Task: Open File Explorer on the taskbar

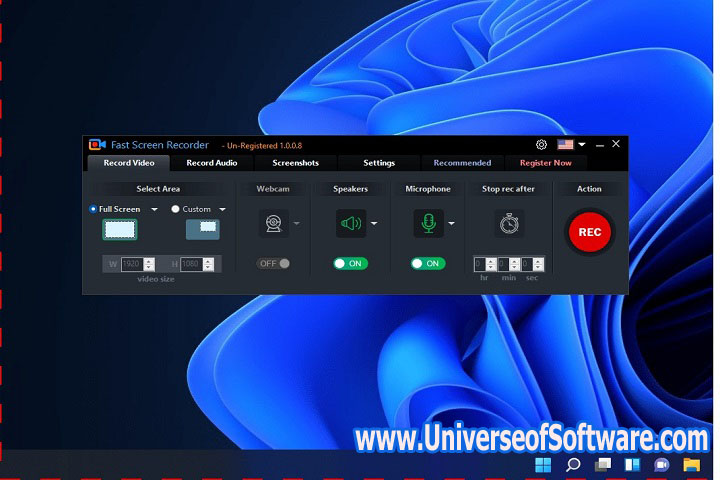Action: click(691, 465)
